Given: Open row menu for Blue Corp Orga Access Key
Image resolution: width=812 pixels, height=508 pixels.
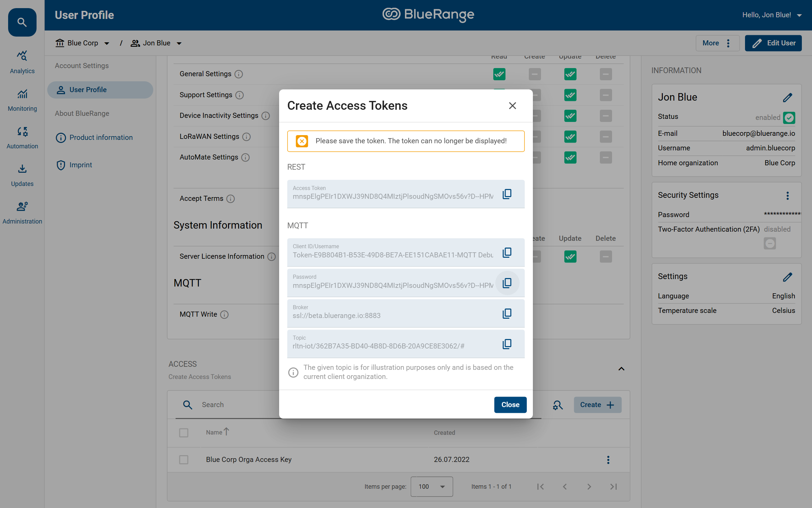Looking at the screenshot, I should click(608, 460).
